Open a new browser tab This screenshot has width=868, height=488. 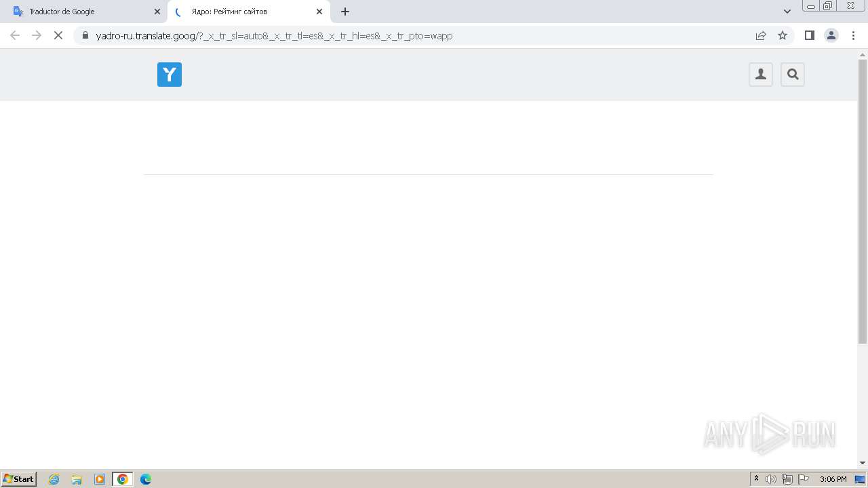[345, 12]
